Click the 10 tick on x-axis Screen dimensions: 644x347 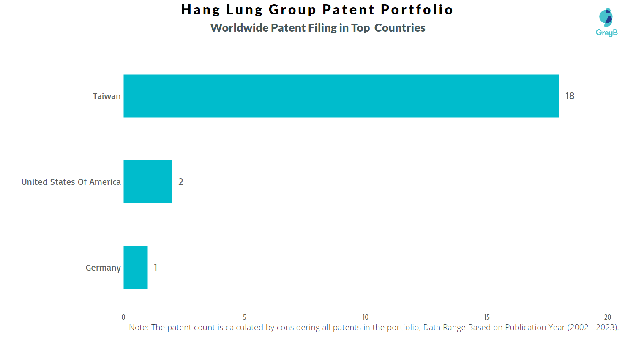366,317
